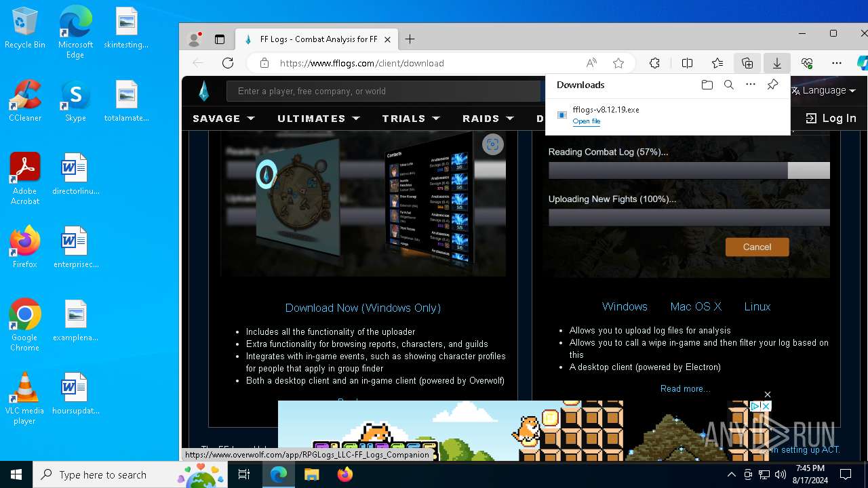Add page to favorites star icon
The width and height of the screenshot is (868, 488).
click(618, 63)
